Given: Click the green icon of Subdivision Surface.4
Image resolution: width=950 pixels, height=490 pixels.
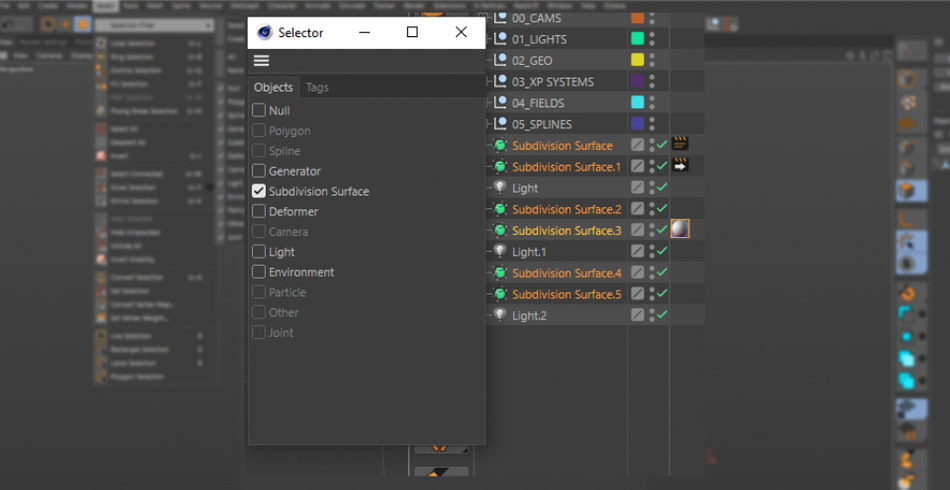Looking at the screenshot, I should point(500,273).
